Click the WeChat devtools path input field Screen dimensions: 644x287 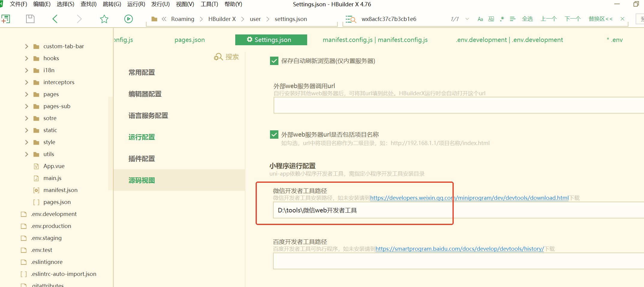pos(459,210)
